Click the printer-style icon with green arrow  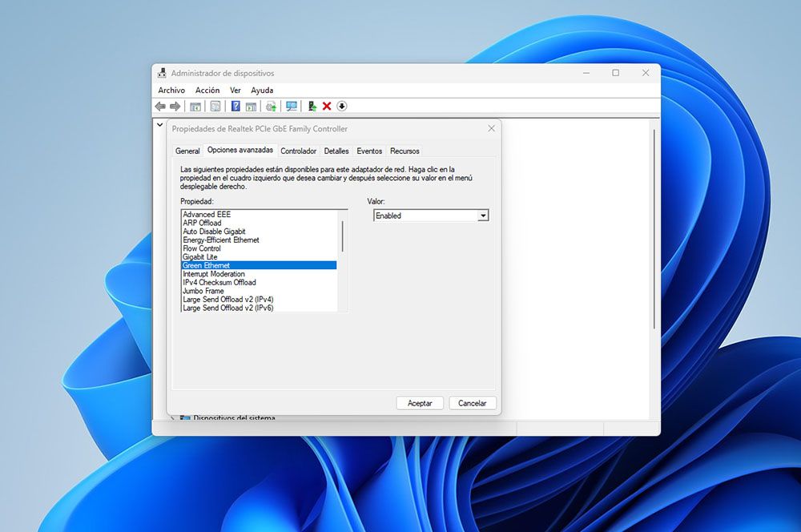pos(271,107)
